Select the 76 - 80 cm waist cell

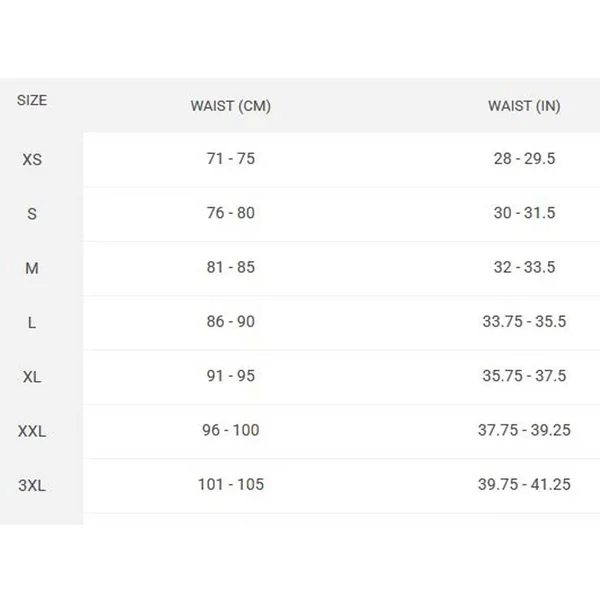point(231,213)
